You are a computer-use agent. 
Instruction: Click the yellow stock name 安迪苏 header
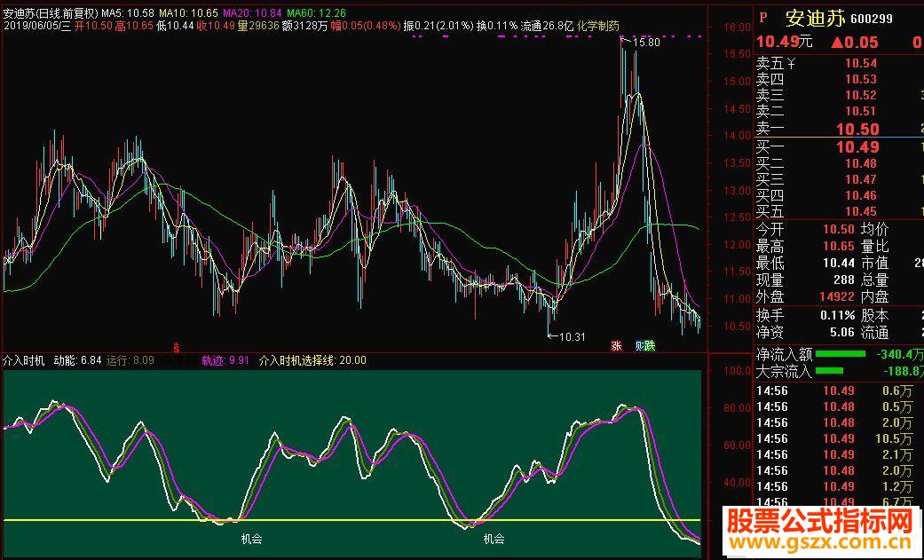click(816, 19)
